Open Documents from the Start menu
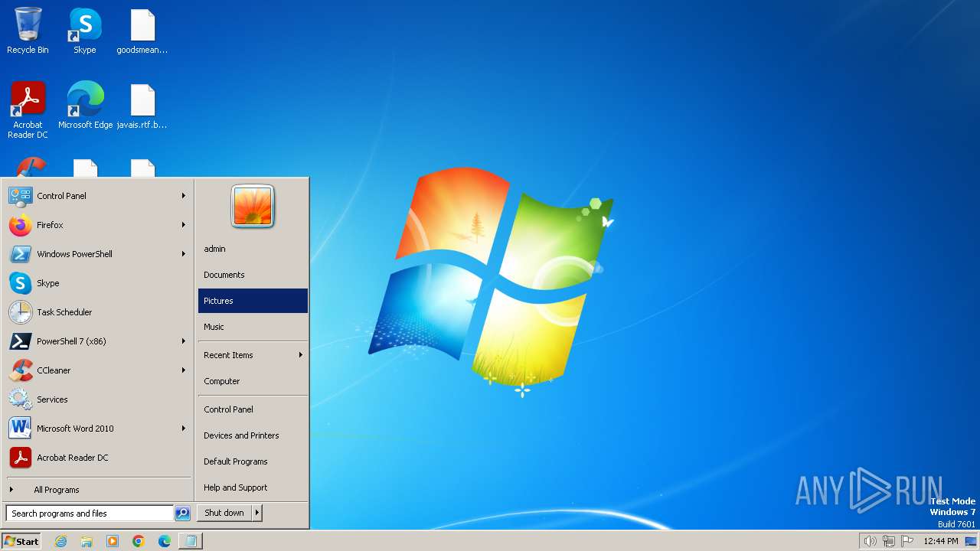The image size is (980, 551). (x=253, y=275)
